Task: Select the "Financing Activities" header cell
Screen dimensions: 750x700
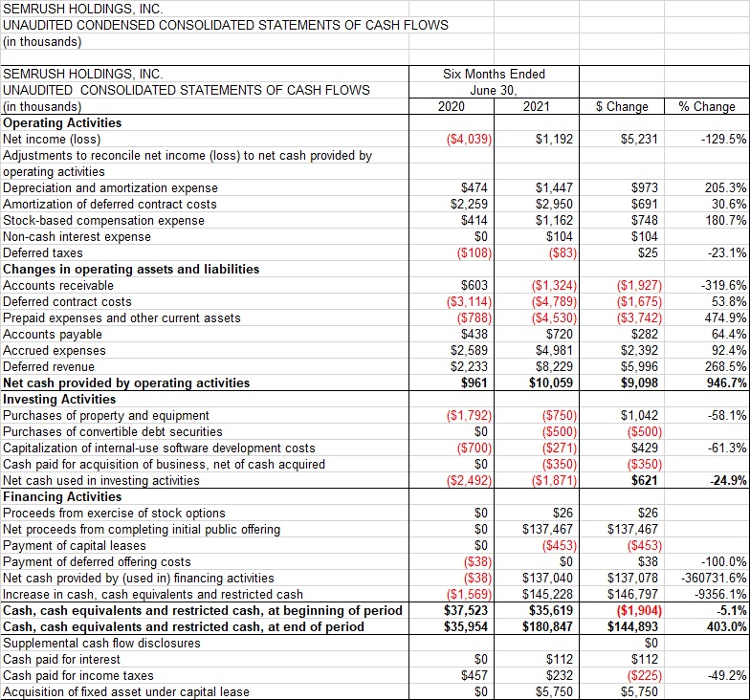Action: (x=62, y=497)
